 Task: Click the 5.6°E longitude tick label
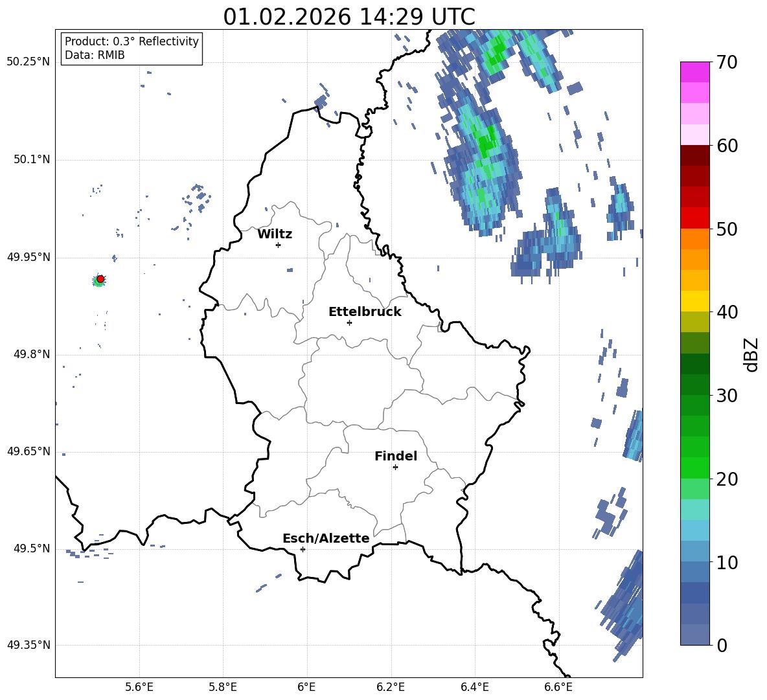139,687
